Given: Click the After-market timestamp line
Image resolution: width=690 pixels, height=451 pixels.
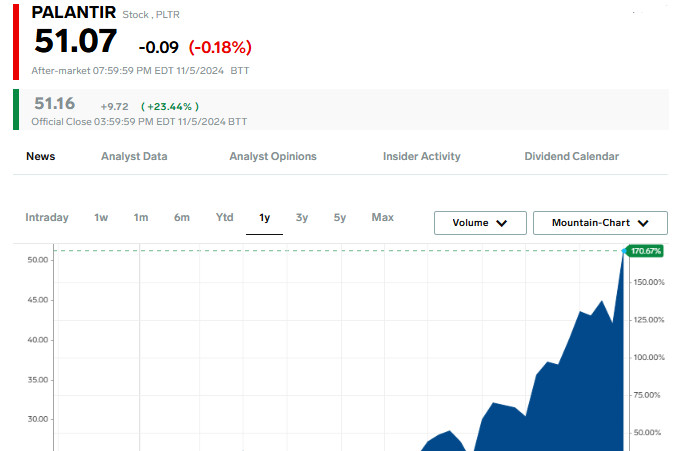Looking at the screenshot, I should pyautogui.click(x=140, y=71).
